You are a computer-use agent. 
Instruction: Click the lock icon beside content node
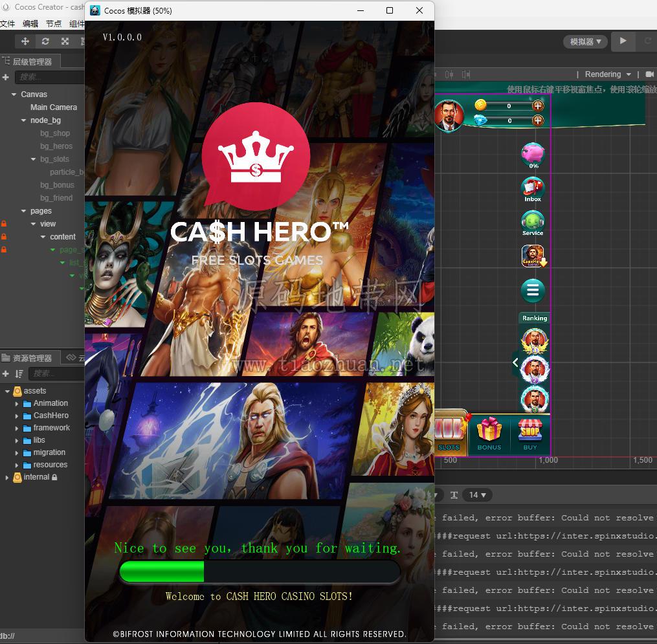click(4, 237)
